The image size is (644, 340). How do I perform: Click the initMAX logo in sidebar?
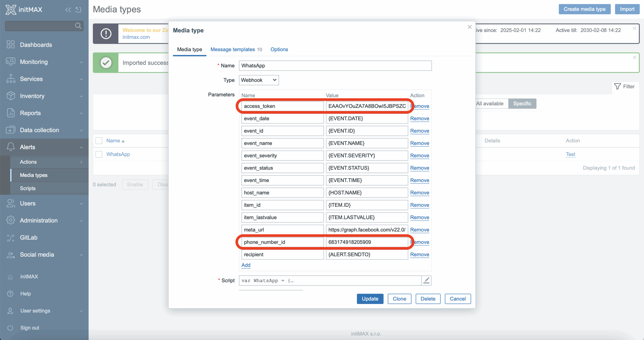point(24,10)
